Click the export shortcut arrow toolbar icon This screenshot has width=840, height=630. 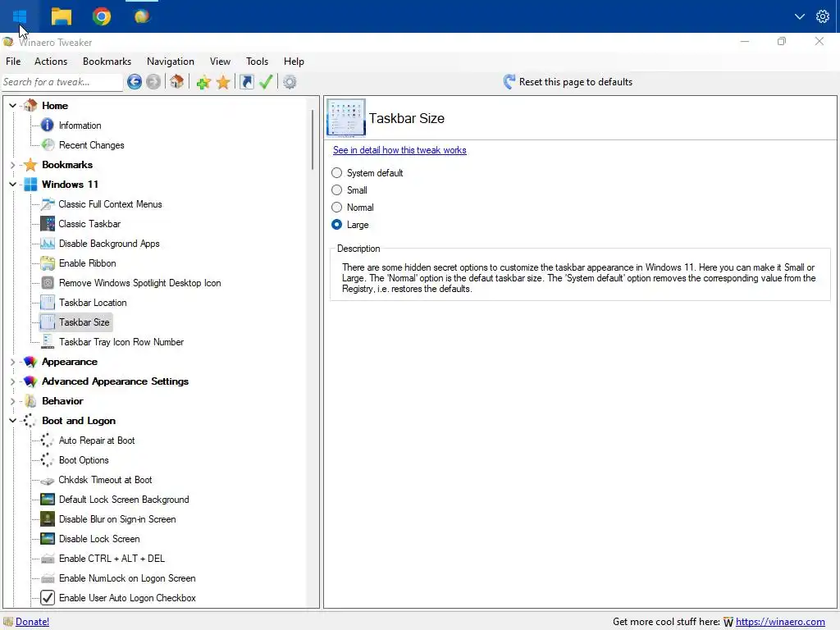[x=246, y=82]
